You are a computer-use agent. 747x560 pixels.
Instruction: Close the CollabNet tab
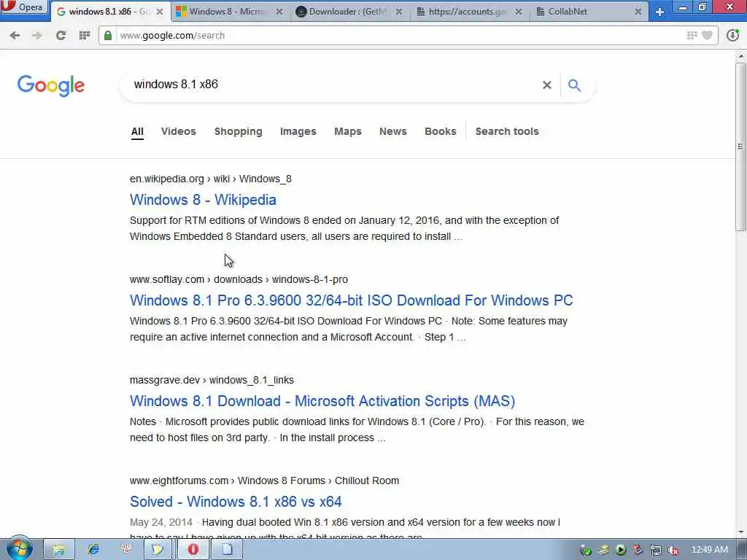tap(638, 12)
